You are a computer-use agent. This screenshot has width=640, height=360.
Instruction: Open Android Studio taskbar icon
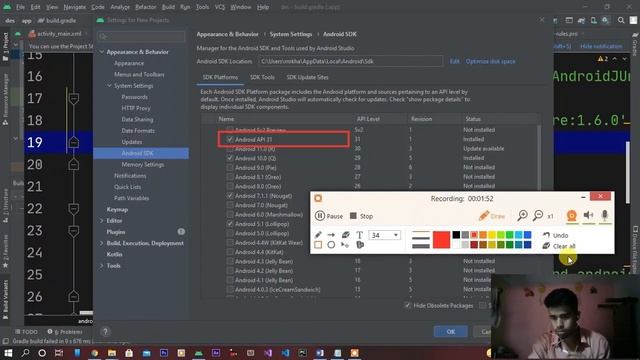198,353
